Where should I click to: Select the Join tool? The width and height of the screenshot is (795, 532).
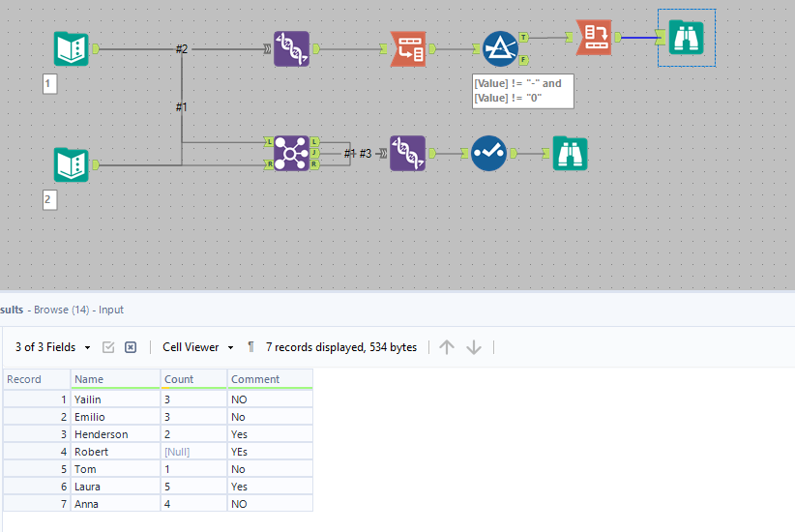pyautogui.click(x=291, y=153)
